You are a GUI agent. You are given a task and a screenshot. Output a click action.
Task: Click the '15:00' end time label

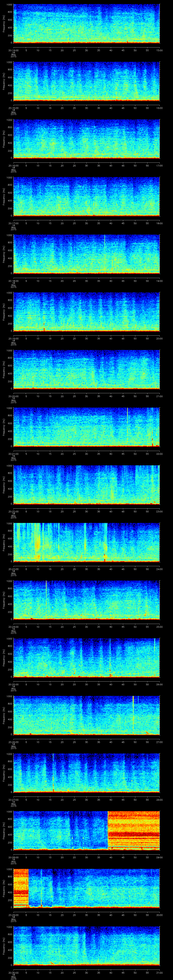(159, 50)
